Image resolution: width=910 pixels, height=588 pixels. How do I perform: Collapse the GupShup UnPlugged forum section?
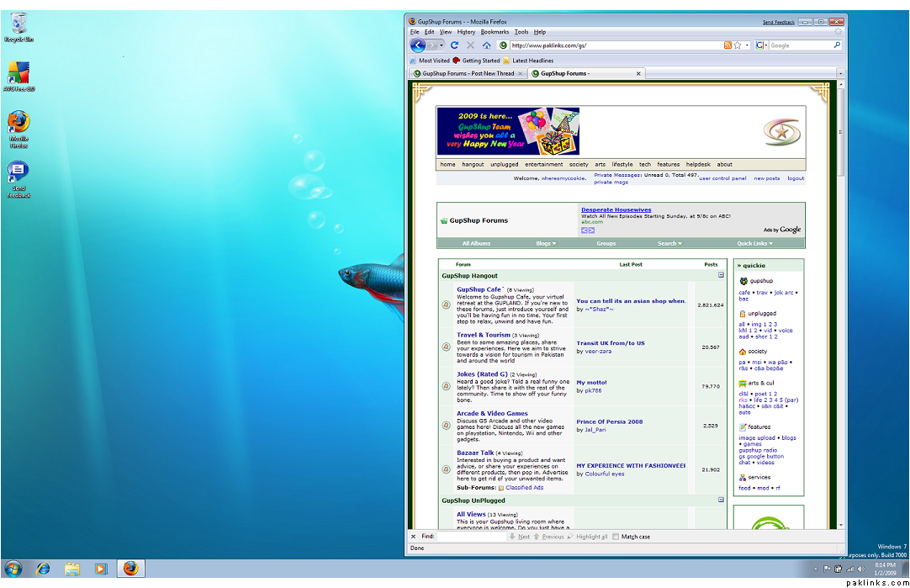pyautogui.click(x=721, y=500)
